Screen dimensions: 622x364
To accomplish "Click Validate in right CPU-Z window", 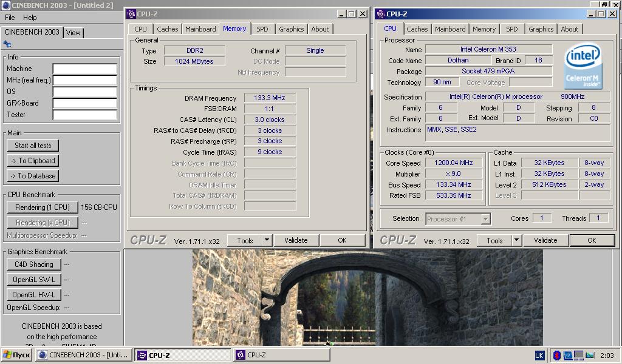I will (545, 240).
